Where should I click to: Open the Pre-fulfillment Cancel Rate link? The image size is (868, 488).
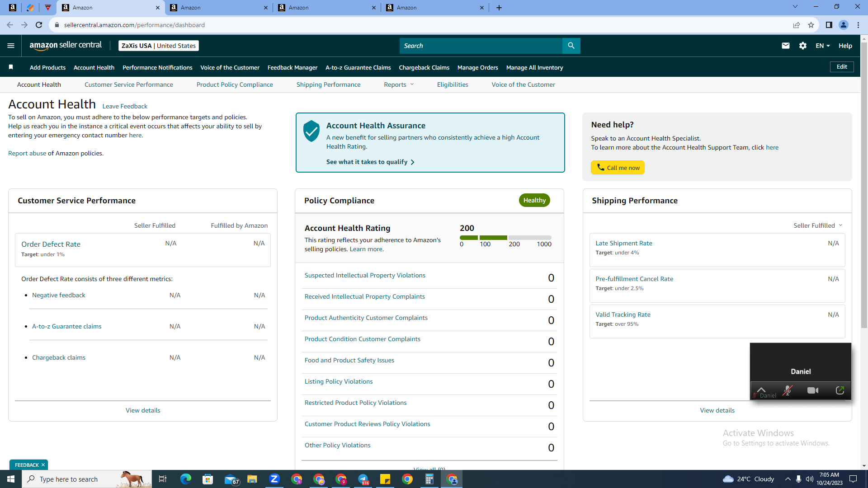634,279
